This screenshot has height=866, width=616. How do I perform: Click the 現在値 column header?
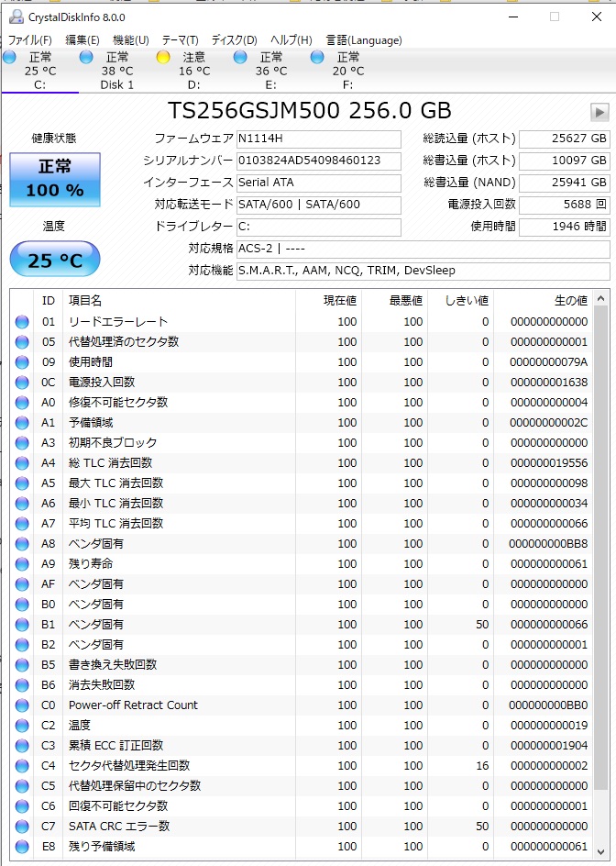coord(328,301)
